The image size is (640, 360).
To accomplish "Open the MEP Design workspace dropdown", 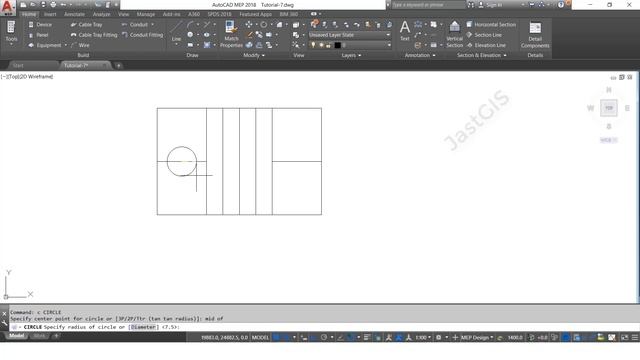I will point(477,337).
